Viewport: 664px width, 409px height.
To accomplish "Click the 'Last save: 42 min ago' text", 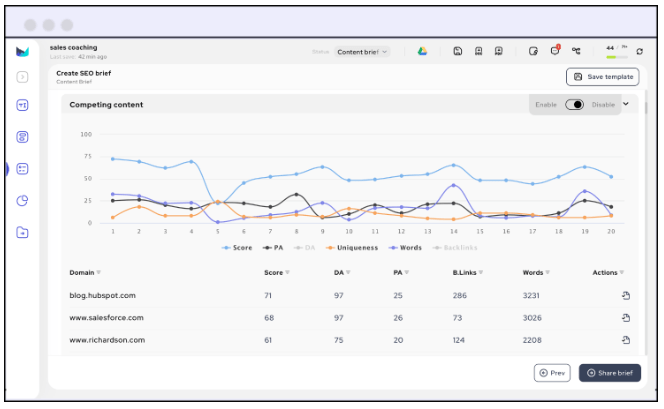I will (78, 57).
